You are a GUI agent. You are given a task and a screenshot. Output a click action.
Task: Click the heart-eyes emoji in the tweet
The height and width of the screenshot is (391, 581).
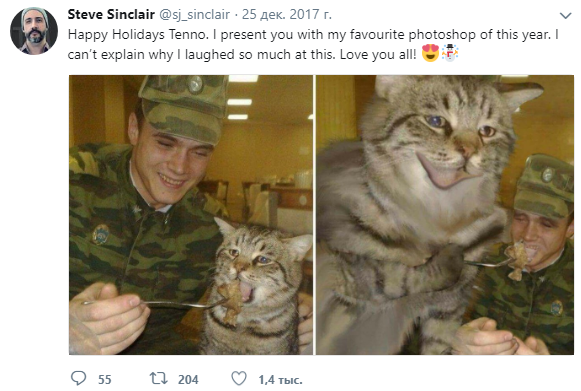430,53
